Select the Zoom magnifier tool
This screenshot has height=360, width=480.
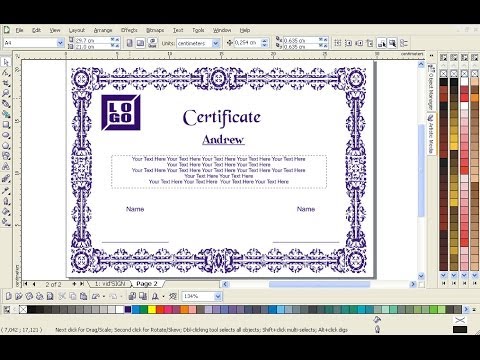[x=6, y=93]
